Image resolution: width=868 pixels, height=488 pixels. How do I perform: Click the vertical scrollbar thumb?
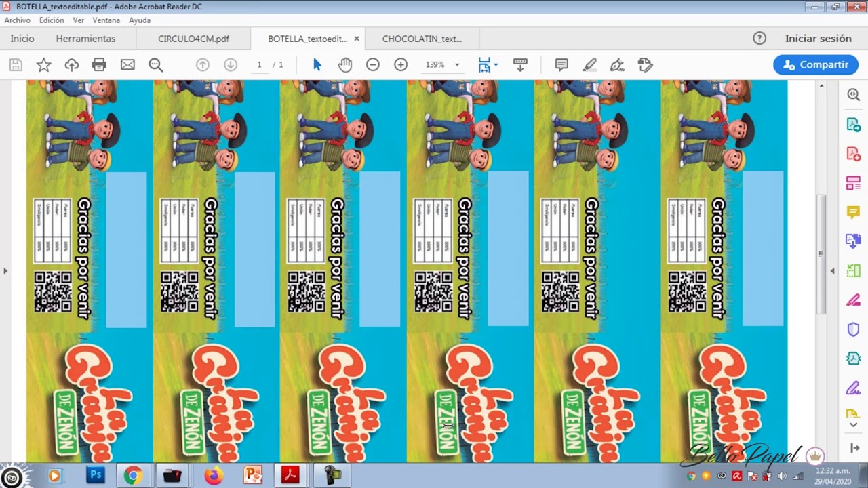[x=821, y=255]
